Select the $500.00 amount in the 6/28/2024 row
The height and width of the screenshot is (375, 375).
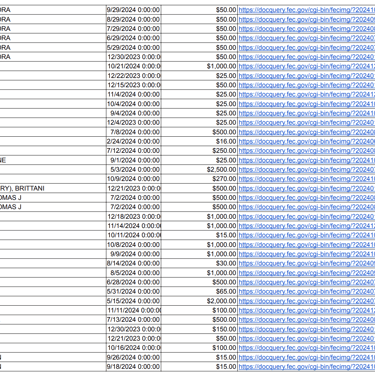199,282
